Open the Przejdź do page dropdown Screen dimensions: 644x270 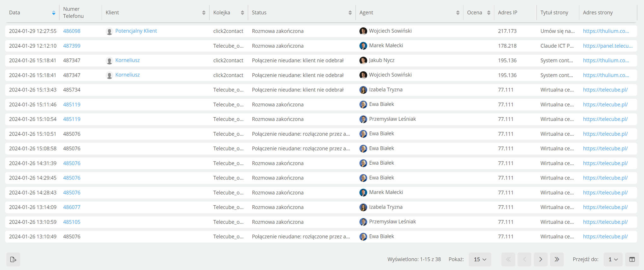point(613,259)
